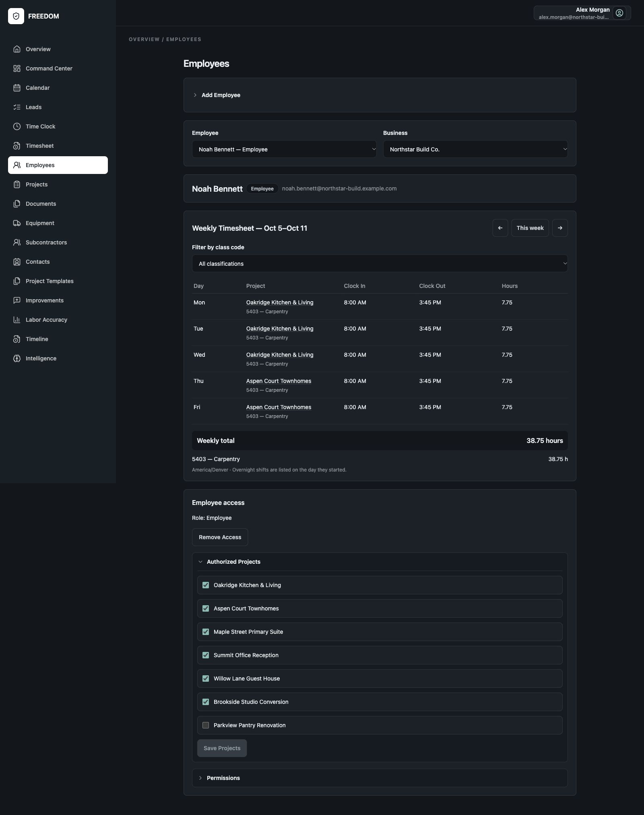This screenshot has width=644, height=815.
Task: Click the Project Templates icon
Action: pyautogui.click(x=17, y=281)
